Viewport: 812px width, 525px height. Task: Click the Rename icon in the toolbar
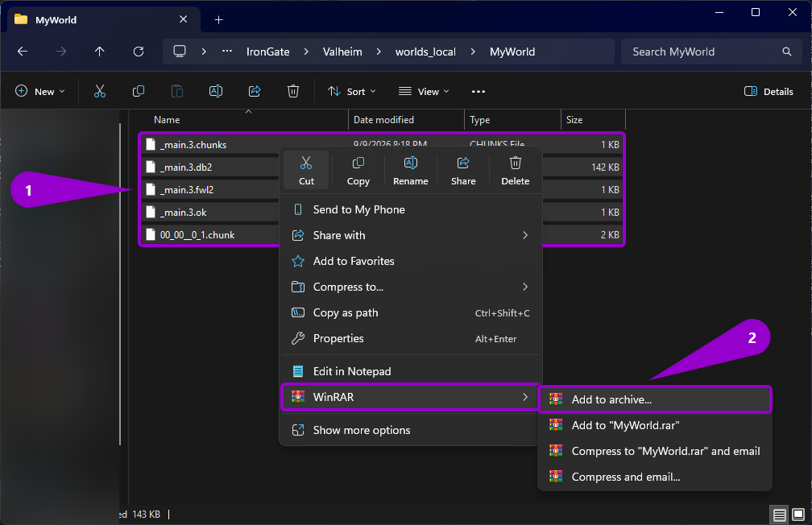click(216, 92)
